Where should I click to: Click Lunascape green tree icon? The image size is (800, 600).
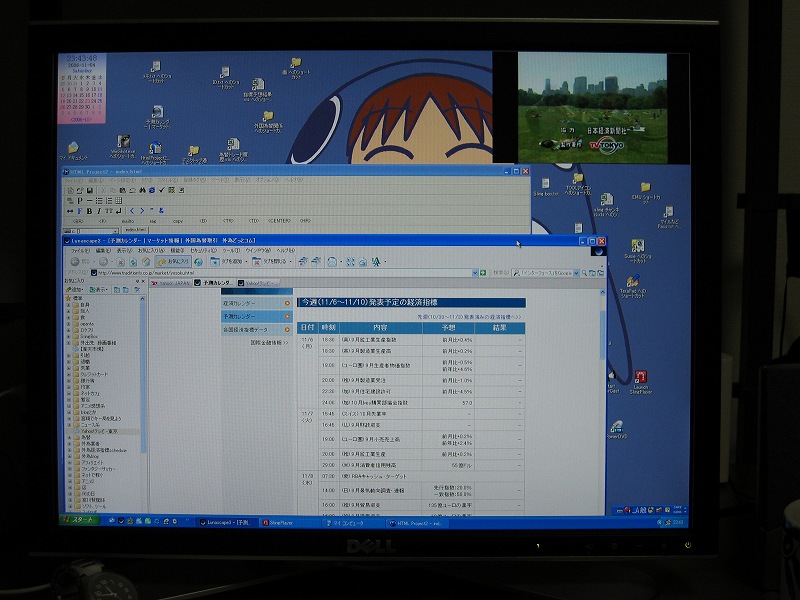click(376, 262)
